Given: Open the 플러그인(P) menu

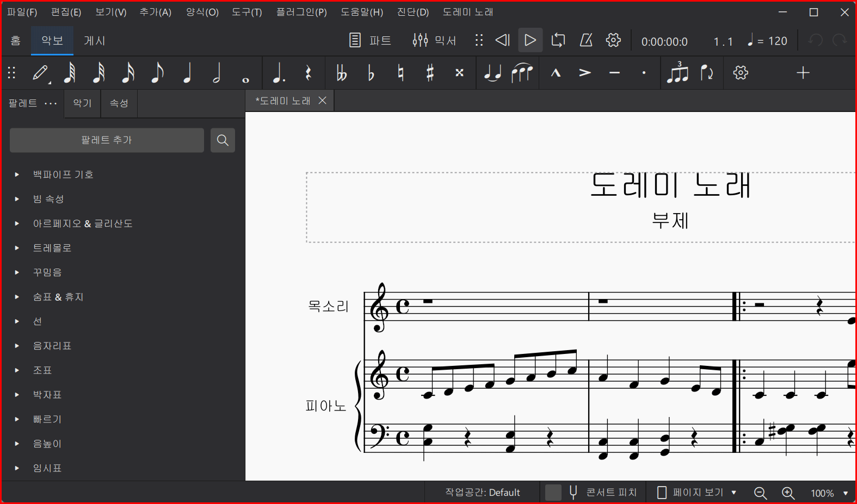Looking at the screenshot, I should pos(301,12).
